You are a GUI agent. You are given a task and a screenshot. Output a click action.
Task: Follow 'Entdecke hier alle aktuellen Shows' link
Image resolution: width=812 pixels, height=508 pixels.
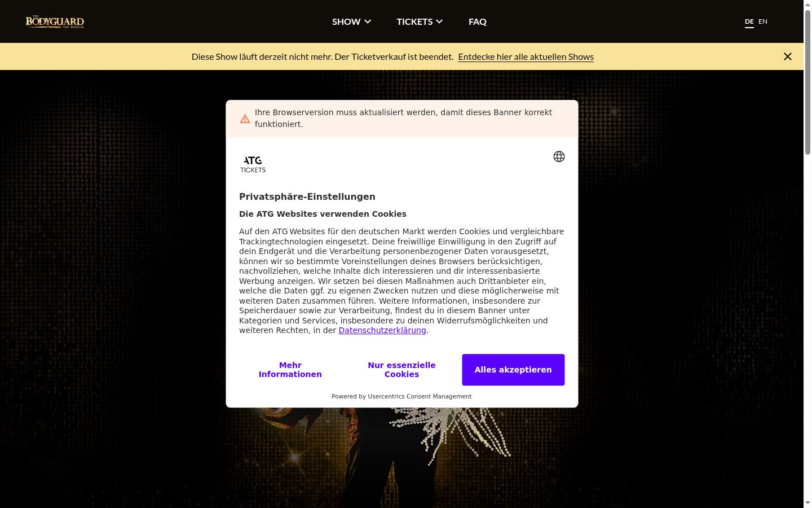coord(526,56)
